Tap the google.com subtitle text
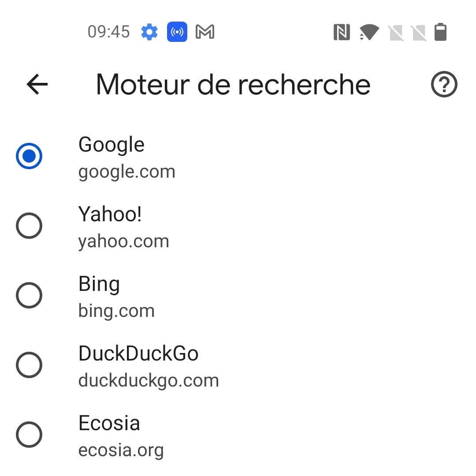This screenshot has width=476, height=476. [x=126, y=172]
